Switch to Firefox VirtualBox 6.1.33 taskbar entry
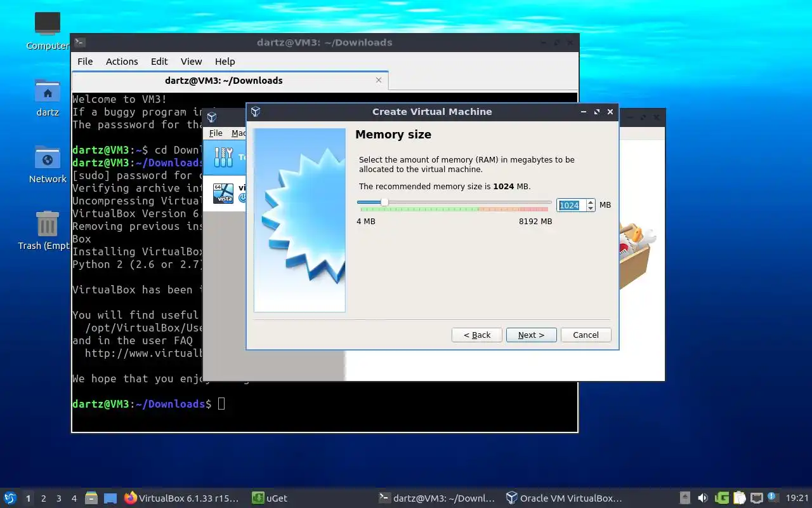Viewport: 812px width, 508px height. (181, 498)
